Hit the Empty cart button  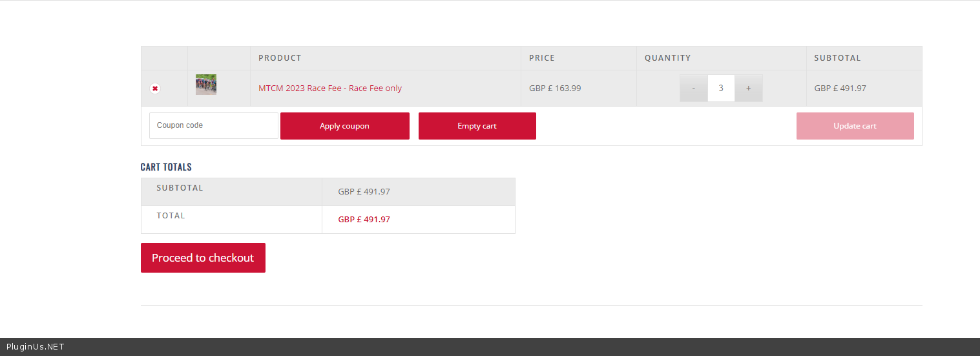(477, 126)
